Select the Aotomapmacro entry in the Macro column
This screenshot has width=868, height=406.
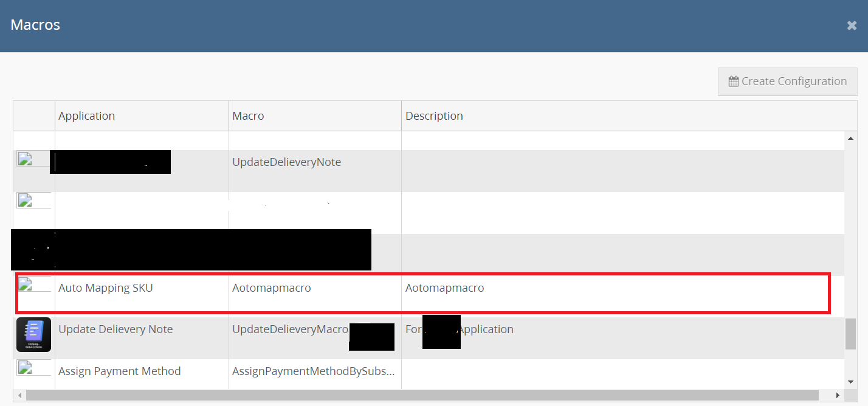272,288
